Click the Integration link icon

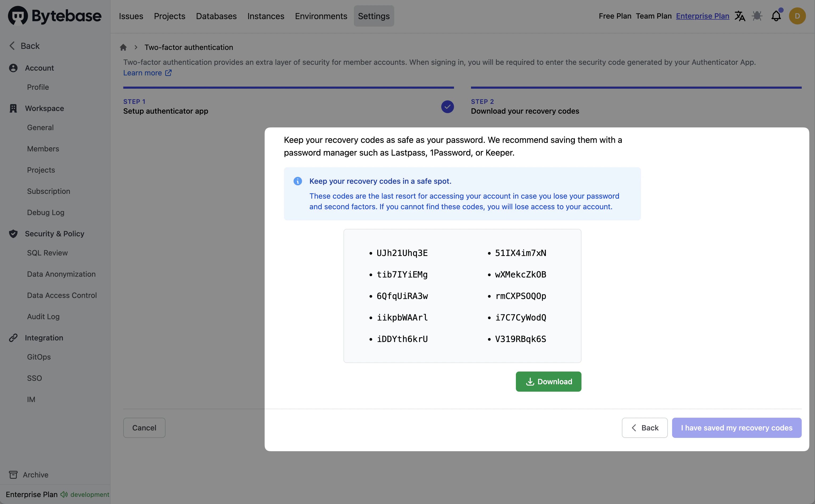tap(13, 337)
